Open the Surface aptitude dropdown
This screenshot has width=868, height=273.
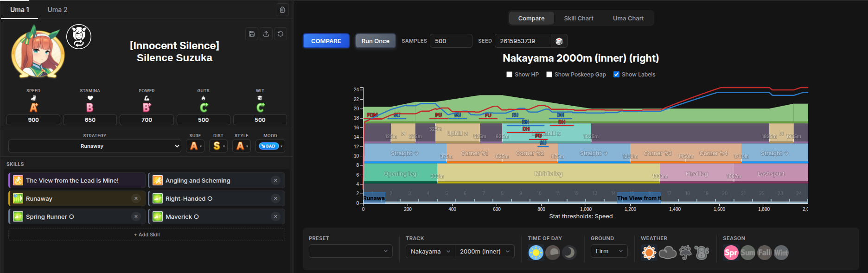pos(195,146)
